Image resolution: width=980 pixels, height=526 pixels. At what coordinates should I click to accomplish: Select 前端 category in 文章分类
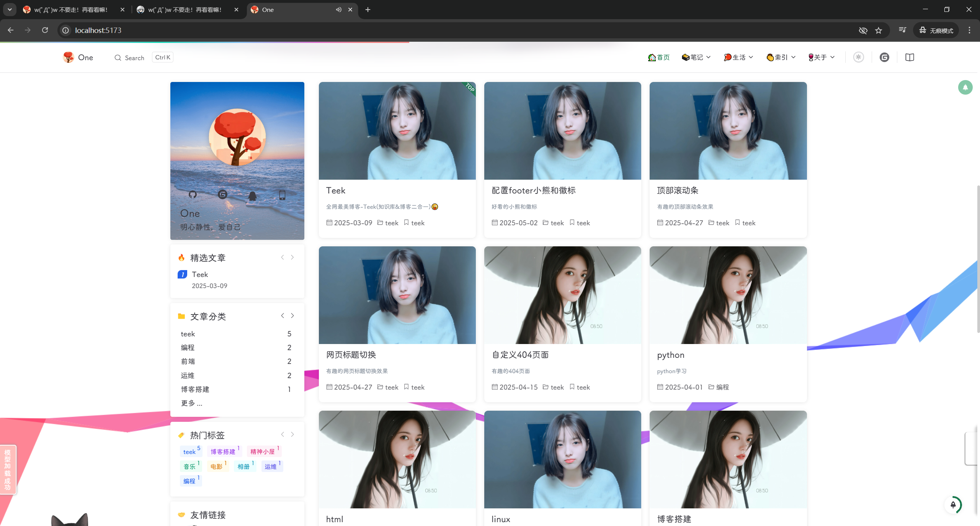point(236,361)
